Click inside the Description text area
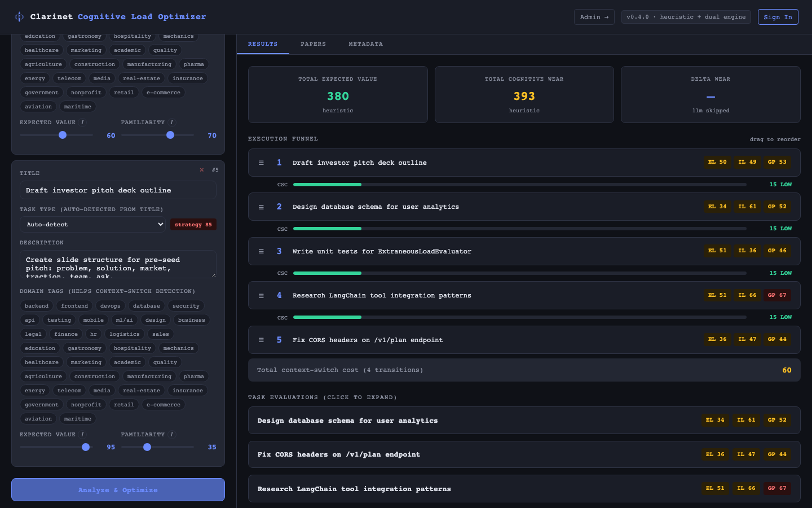This screenshot has height=508, width=812. click(x=118, y=264)
